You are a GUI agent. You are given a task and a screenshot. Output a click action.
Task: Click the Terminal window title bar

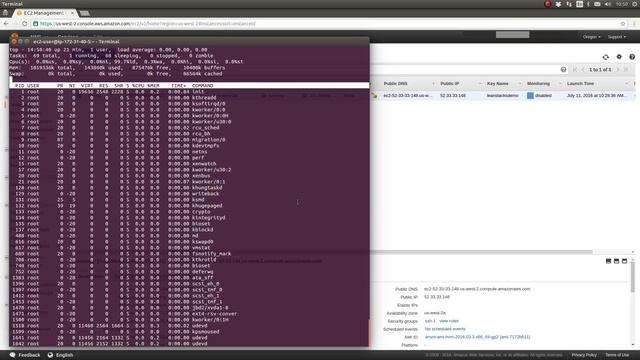pos(189,41)
